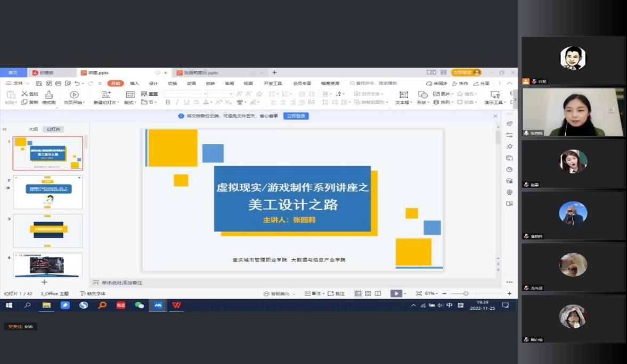Viewport: 627px width, 364px height.
Task: Select slide 3 thumbnail in slide panel
Action: click(47, 230)
